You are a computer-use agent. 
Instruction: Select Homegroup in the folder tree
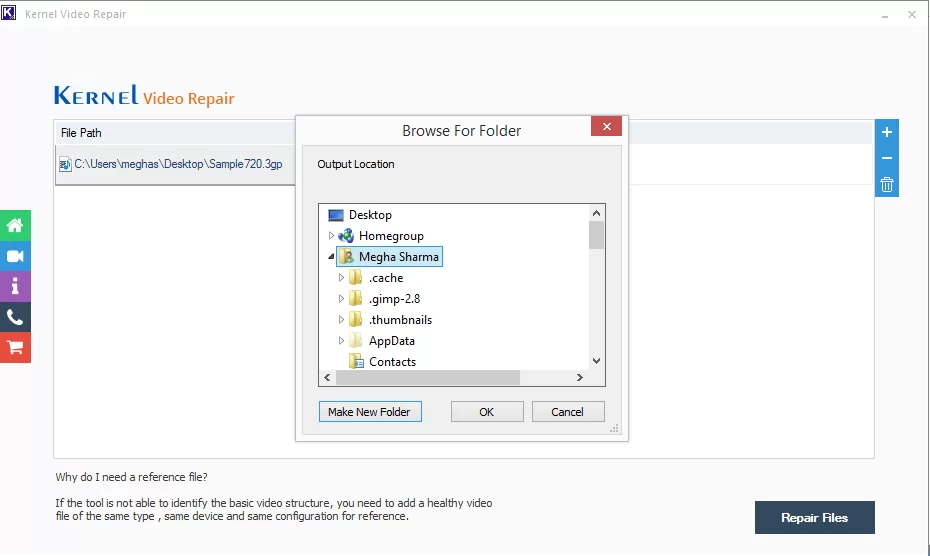click(x=391, y=236)
